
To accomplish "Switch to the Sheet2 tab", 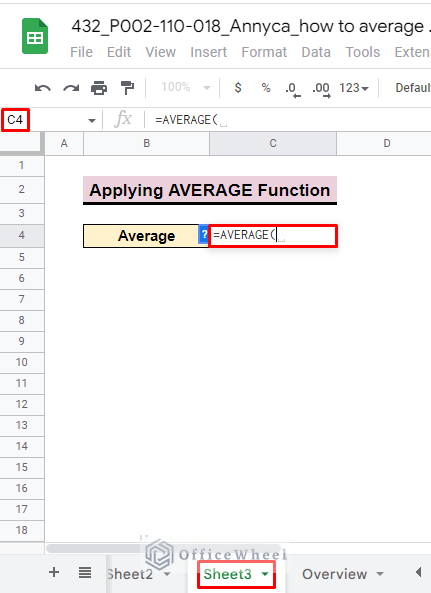I will point(130,574).
